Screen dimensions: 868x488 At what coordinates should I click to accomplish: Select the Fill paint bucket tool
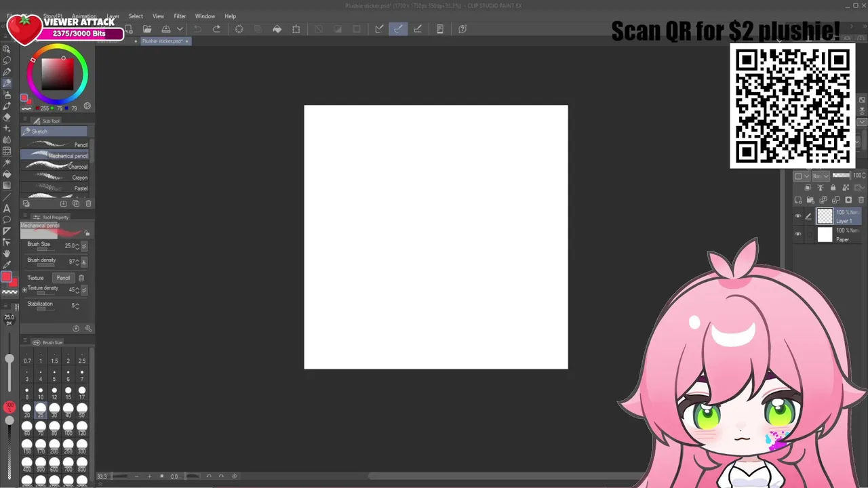pos(6,174)
